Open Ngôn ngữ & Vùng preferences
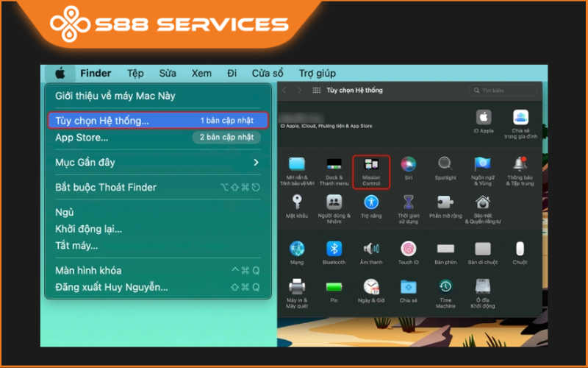Screen dimensions: 588x368 [483, 171]
